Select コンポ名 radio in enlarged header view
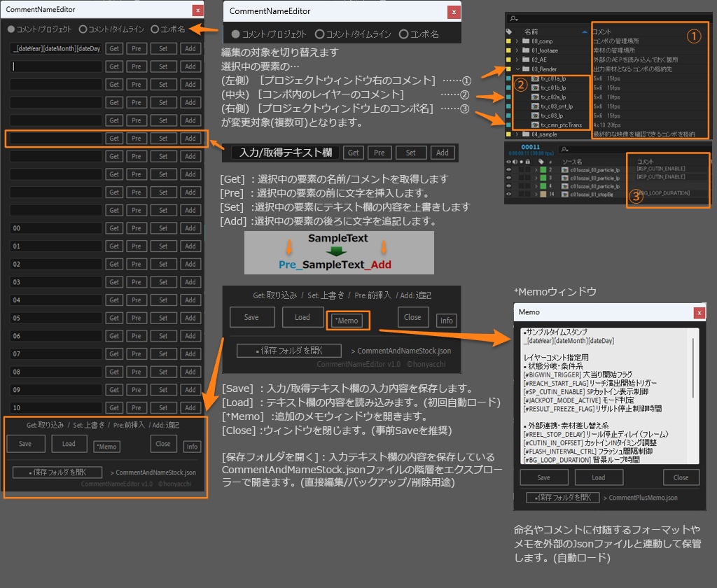The height and width of the screenshot is (588, 717). coord(403,34)
